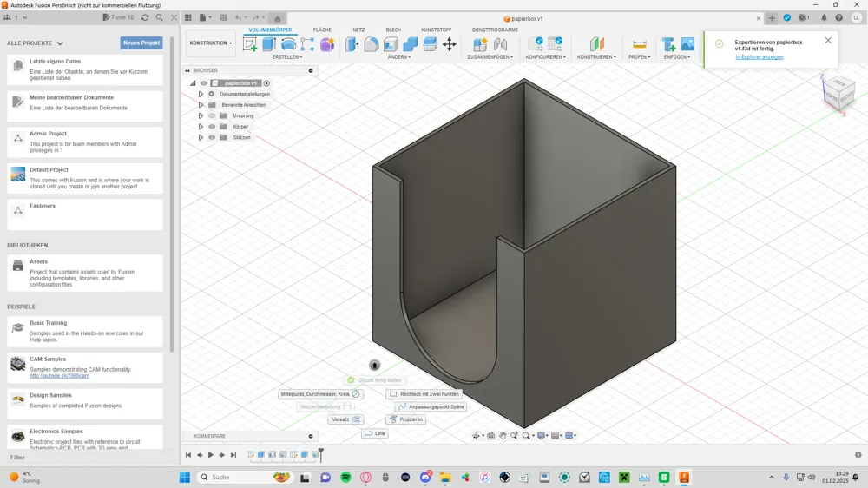This screenshot has width=868, height=488.
Task: Select the Press Pull tool
Action: point(352,44)
